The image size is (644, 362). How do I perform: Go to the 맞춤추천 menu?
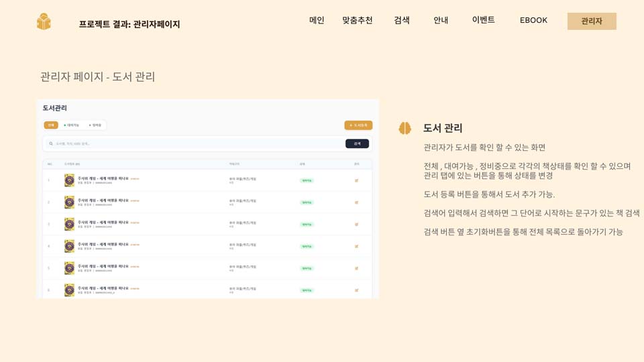(357, 20)
